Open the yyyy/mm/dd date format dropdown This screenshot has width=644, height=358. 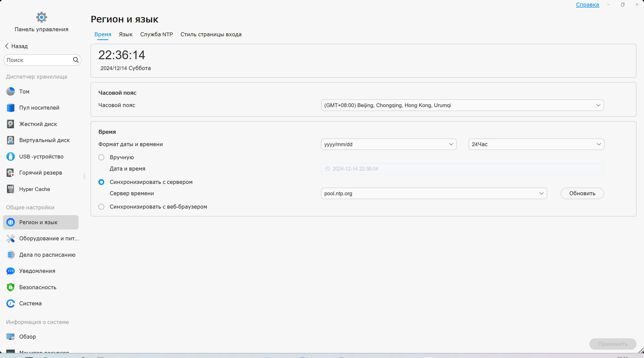point(389,144)
